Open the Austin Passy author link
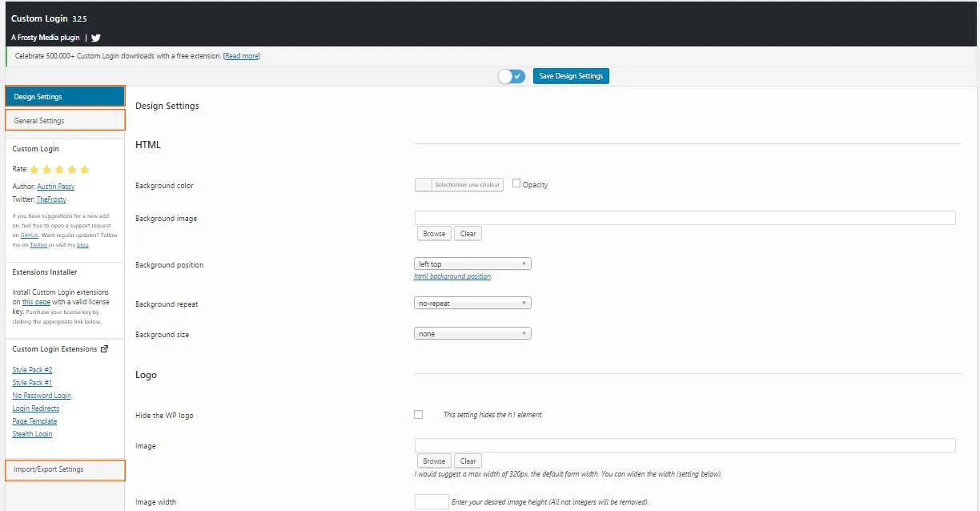The image size is (980, 511). [x=56, y=187]
